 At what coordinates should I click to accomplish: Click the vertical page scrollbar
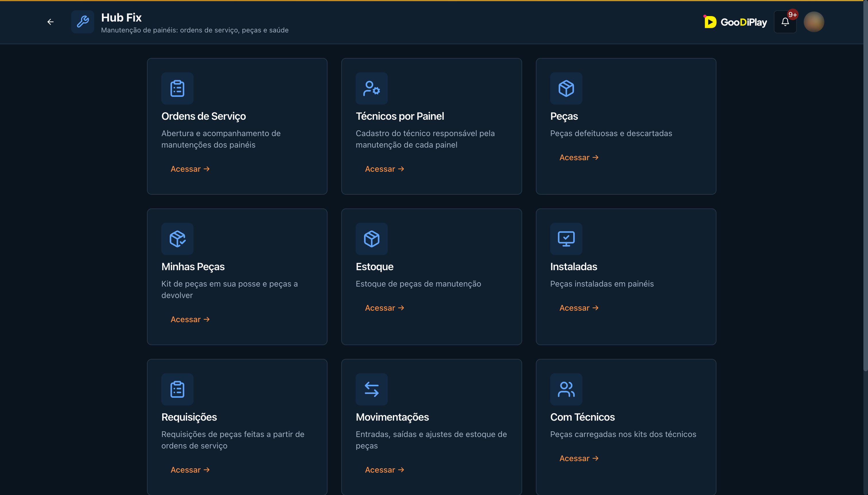[865, 185]
